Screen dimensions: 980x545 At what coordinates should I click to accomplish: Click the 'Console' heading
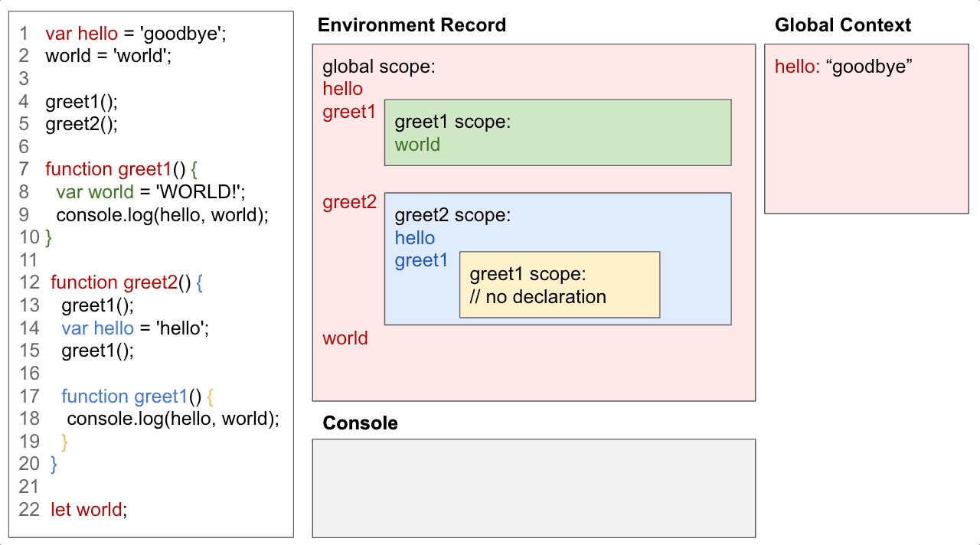pyautogui.click(x=360, y=423)
